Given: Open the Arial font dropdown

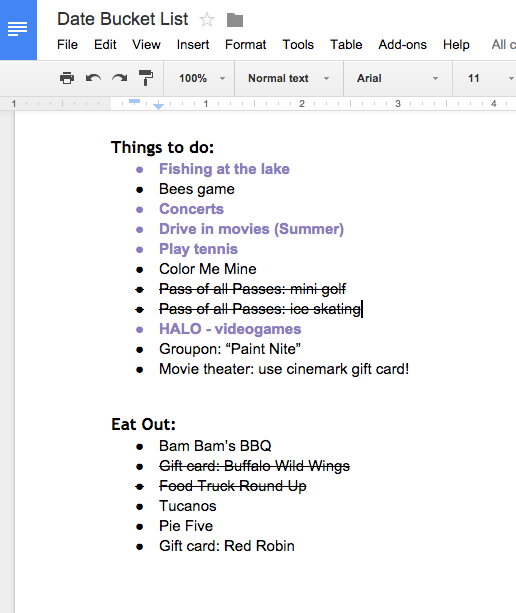Looking at the screenshot, I should (x=397, y=78).
